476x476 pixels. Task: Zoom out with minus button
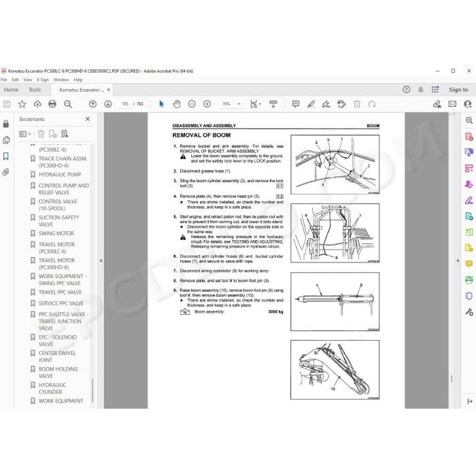pos(192,104)
